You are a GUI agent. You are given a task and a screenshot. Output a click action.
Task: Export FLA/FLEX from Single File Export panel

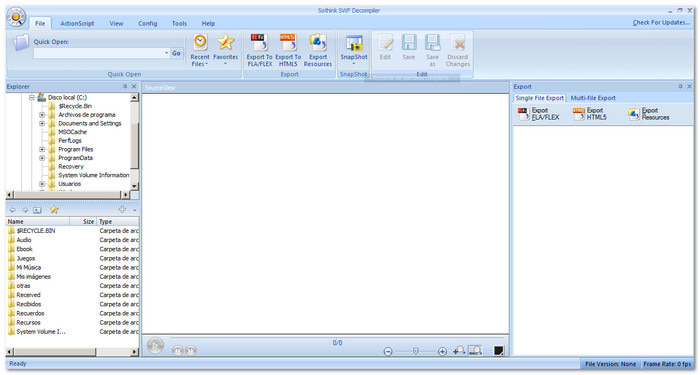tap(538, 114)
